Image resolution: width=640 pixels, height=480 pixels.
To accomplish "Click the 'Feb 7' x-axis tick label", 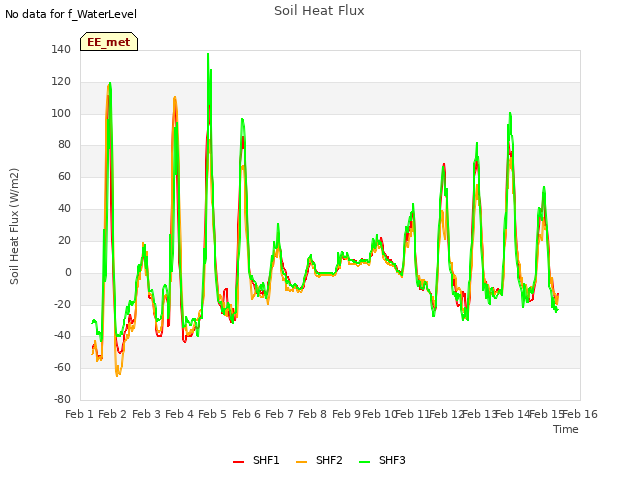I will 279,414.
